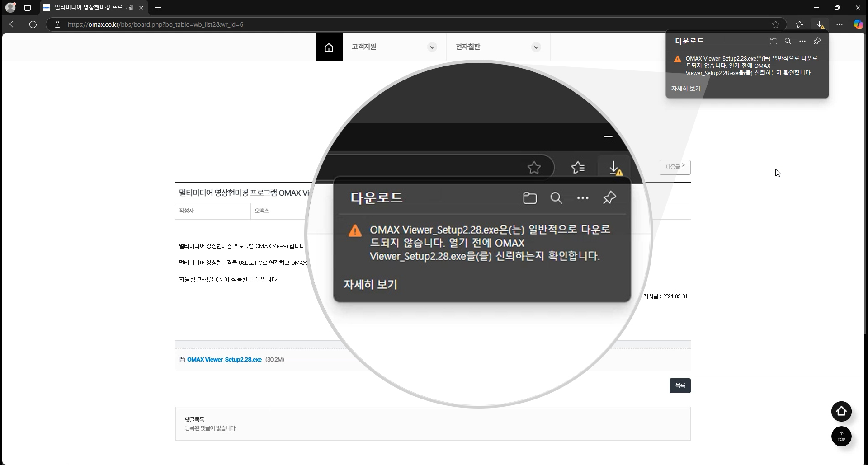
Task: Open the favorites list icon
Action: coord(800,24)
